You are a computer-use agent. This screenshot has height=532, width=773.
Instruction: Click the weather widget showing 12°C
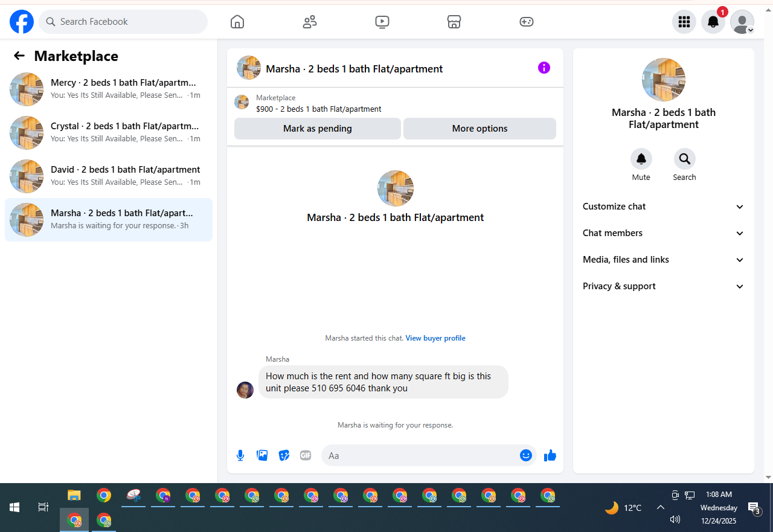[623, 508]
